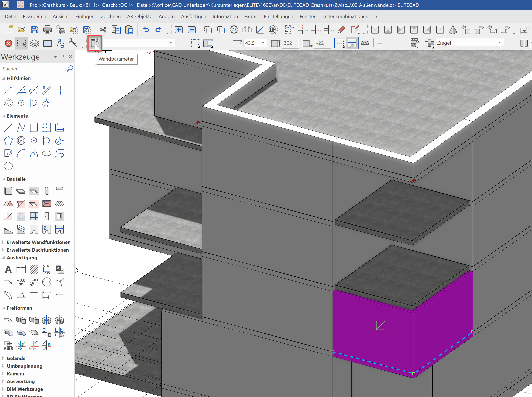The image size is (532, 397).
Task: Click the Print icon
Action: pyautogui.click(x=48, y=30)
